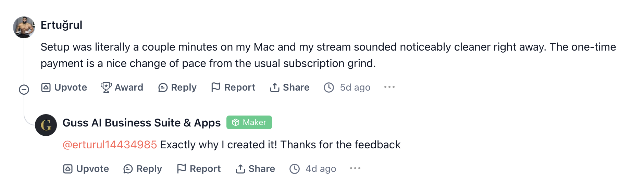Image resolution: width=644 pixels, height=188 pixels.
Task: Open Guss AI Business Suite & Apps profile
Action: tap(141, 123)
